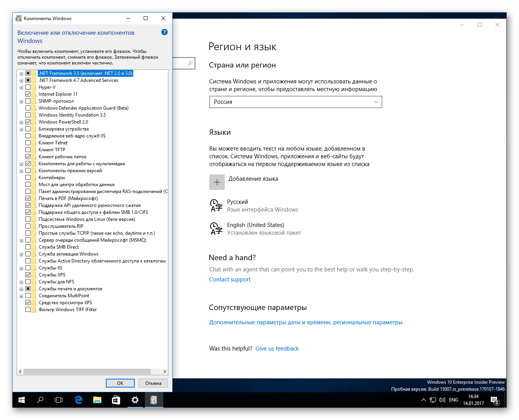Click folder icon next to Службы XPS

click(34, 275)
